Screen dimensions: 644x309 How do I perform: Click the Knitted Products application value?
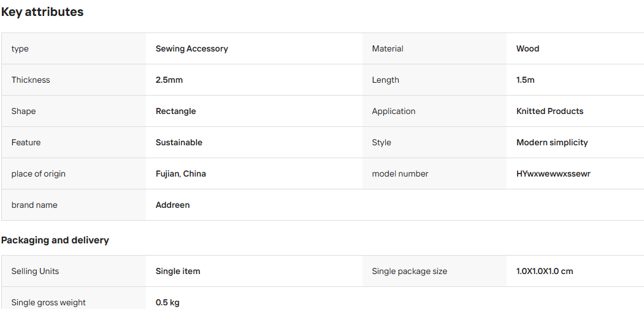click(x=550, y=111)
